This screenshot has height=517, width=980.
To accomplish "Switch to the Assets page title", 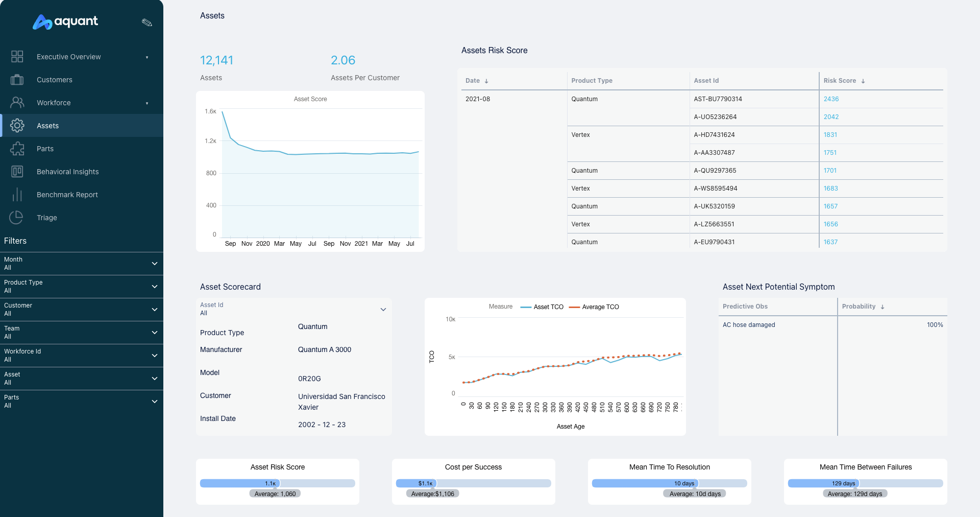I will (x=211, y=16).
